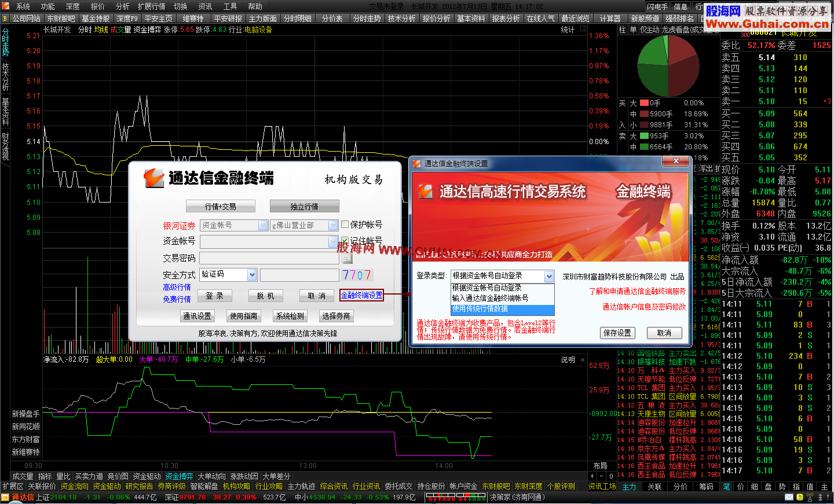834x504 pixels.
Task: Select 根据资金帐号自动登录 from the dropdown list
Action: 502,288
